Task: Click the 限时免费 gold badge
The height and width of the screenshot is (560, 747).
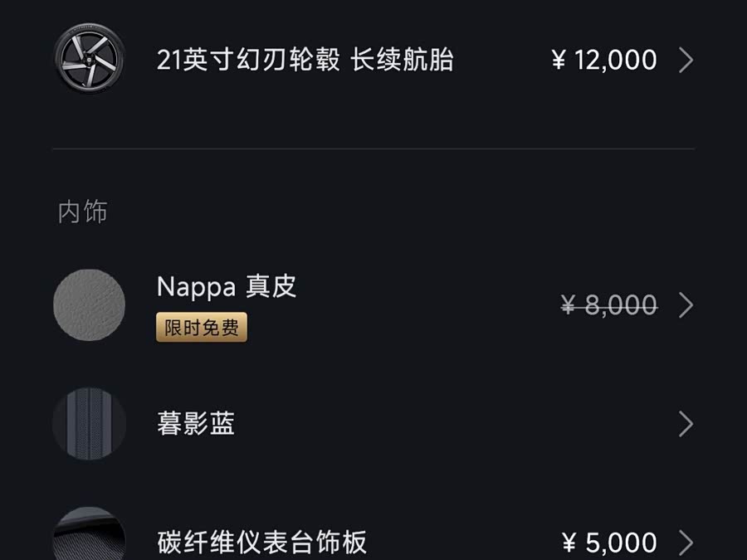Action: tap(202, 328)
